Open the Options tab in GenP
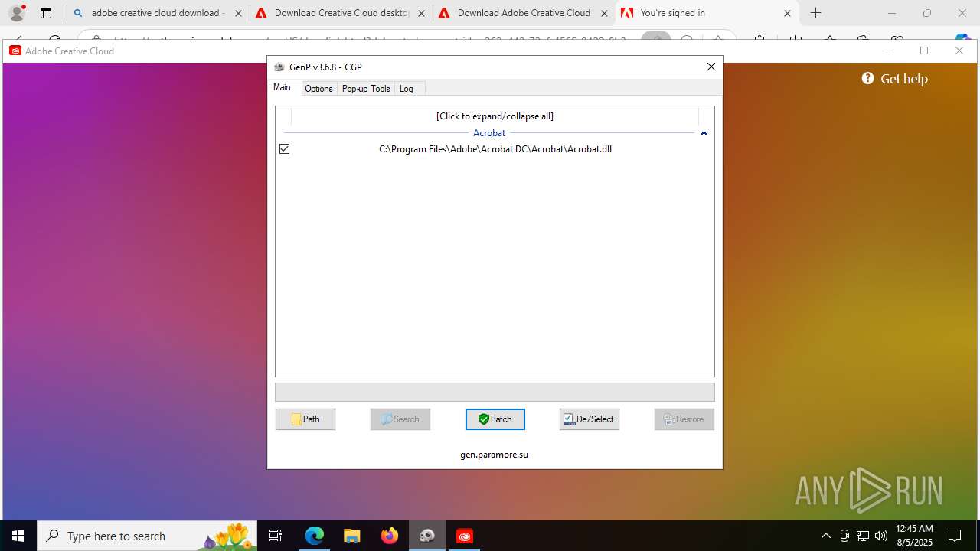This screenshot has height=551, width=980. click(318, 89)
